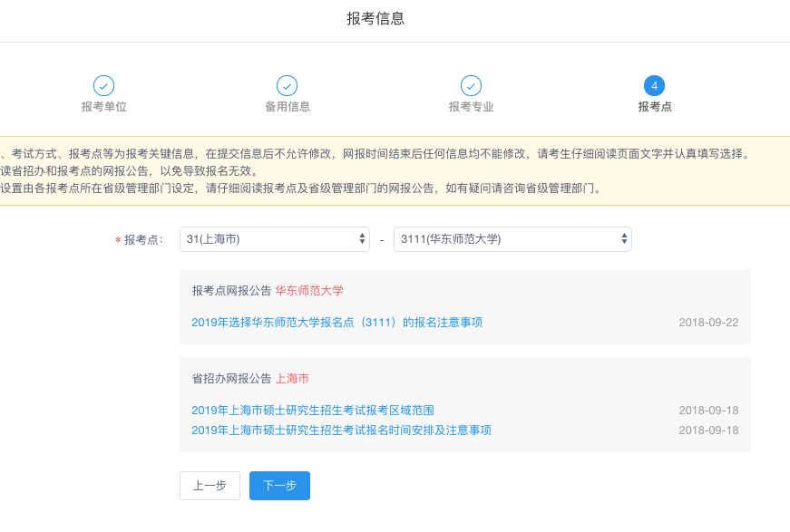Click the 报考点: field label
The height and width of the screenshot is (532, 790).
(143, 240)
